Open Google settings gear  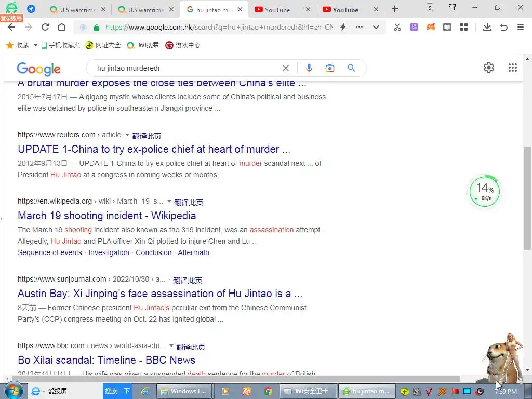[488, 68]
